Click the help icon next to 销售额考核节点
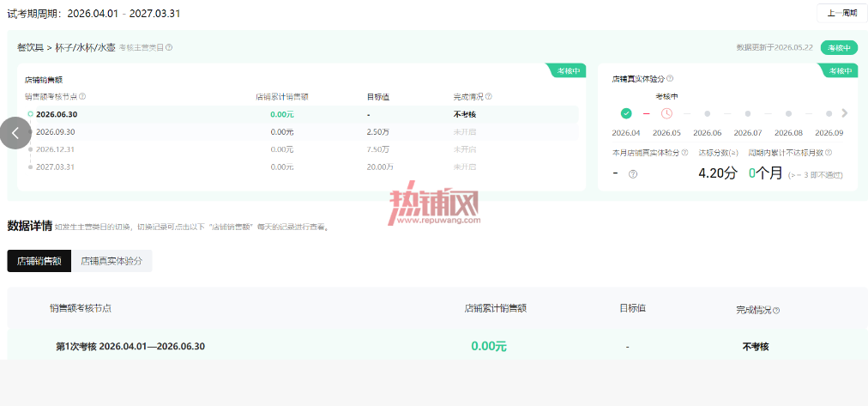868x406 pixels. pyautogui.click(x=82, y=96)
